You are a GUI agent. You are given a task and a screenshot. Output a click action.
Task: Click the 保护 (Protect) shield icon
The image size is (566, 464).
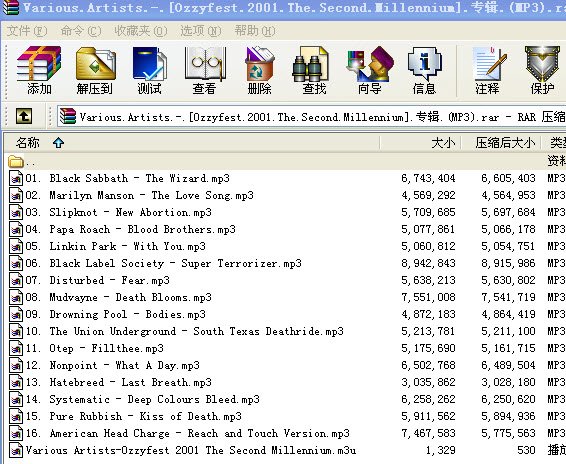click(543, 70)
